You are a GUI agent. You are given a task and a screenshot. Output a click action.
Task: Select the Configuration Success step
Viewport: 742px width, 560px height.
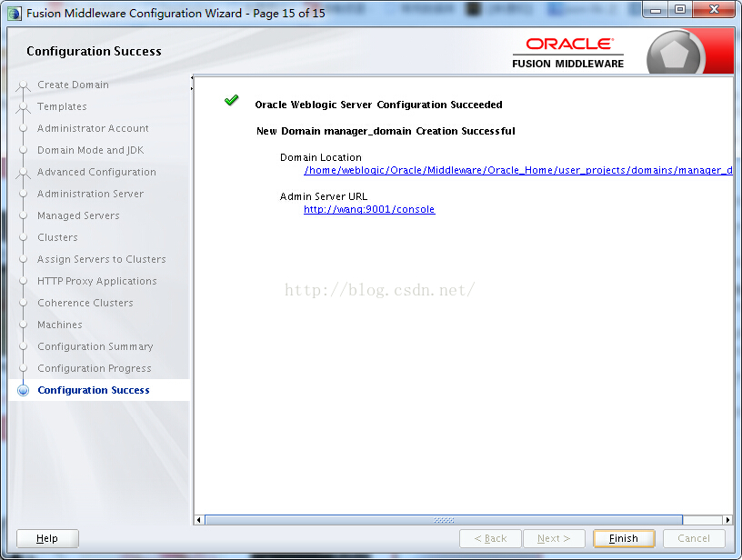[94, 390]
